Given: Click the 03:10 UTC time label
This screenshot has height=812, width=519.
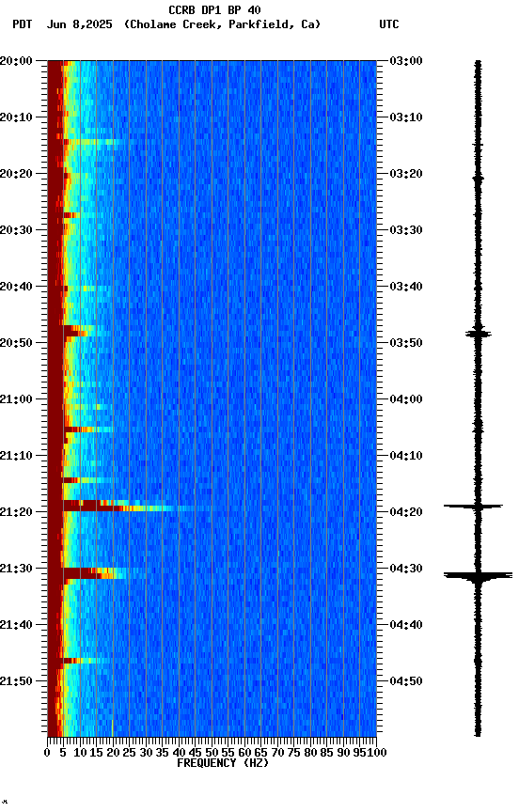Looking at the screenshot, I should coord(406,117).
